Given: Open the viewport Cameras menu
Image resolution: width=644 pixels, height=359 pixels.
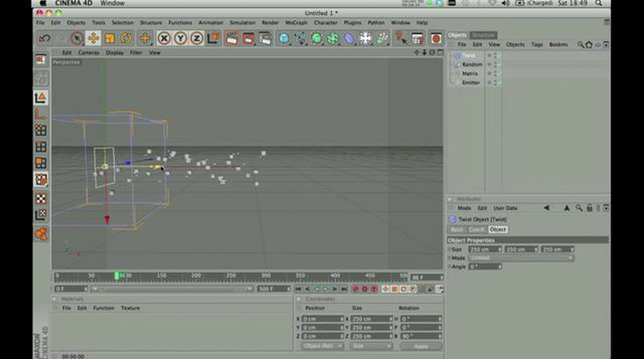Looking at the screenshot, I should [89, 53].
